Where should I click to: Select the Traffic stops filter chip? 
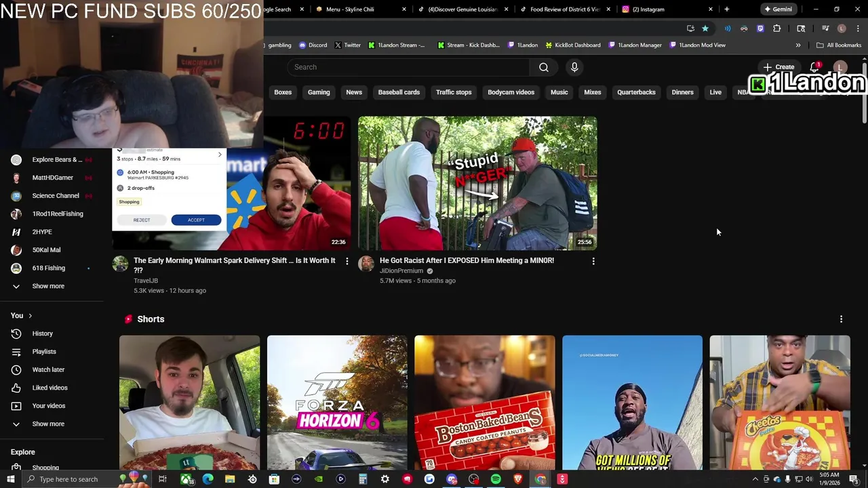click(x=454, y=92)
